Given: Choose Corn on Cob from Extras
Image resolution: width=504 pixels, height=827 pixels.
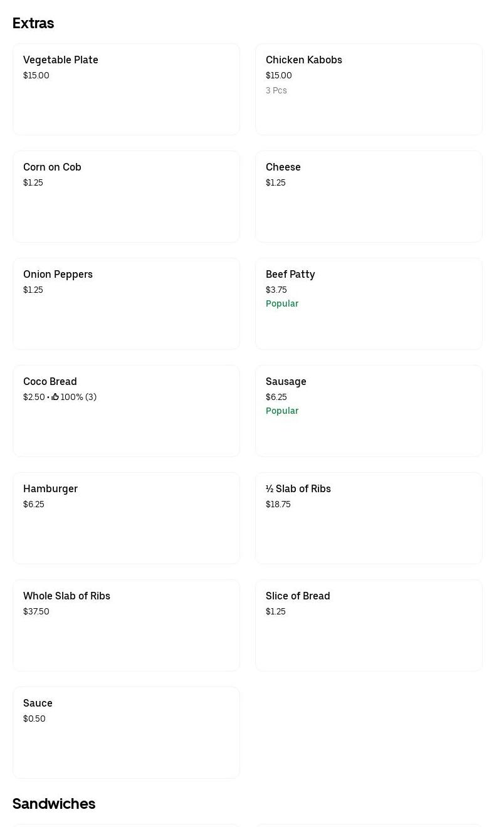Looking at the screenshot, I should coord(126,196).
